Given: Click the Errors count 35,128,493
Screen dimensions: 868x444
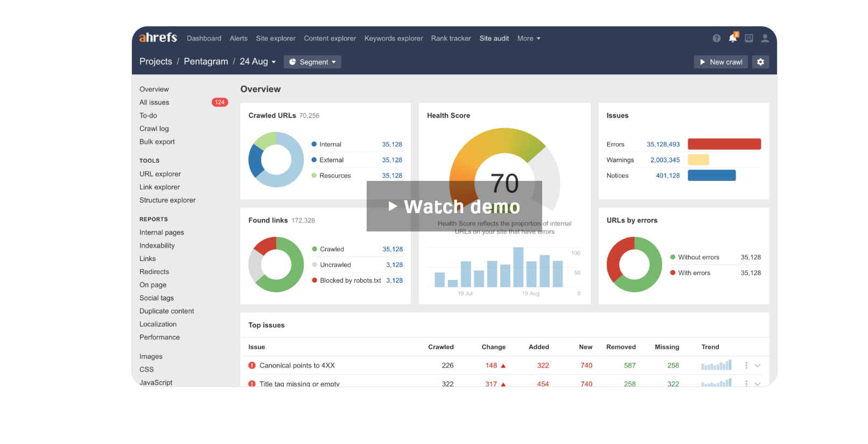Looking at the screenshot, I should [663, 144].
